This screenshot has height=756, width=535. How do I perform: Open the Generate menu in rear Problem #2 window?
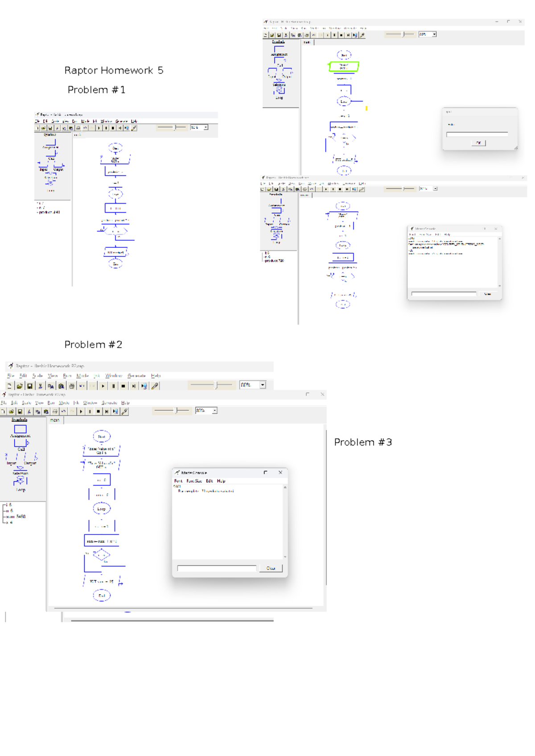[136, 376]
